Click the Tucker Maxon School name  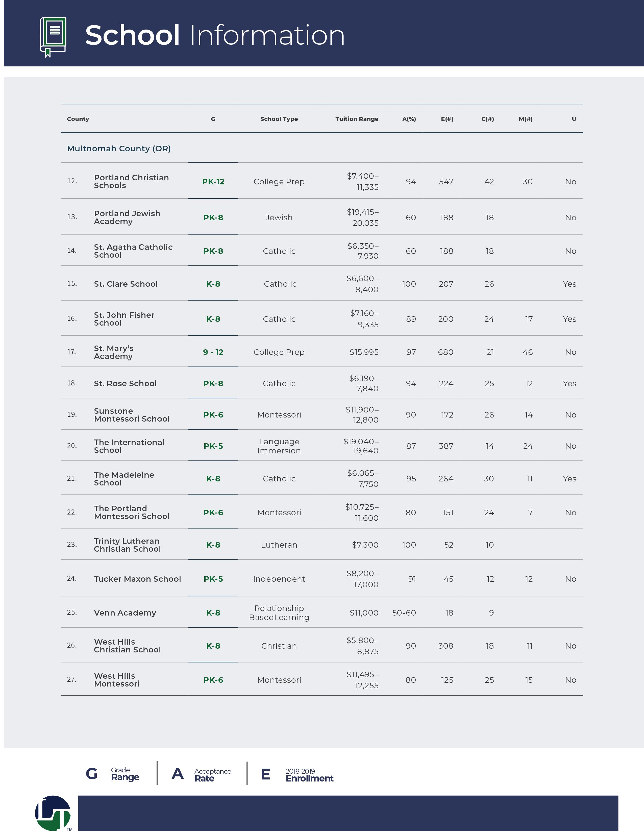(137, 579)
